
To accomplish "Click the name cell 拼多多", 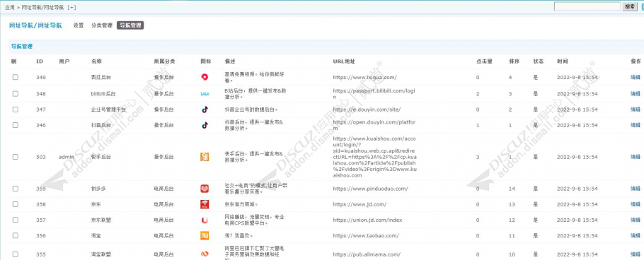I will click(98, 189).
